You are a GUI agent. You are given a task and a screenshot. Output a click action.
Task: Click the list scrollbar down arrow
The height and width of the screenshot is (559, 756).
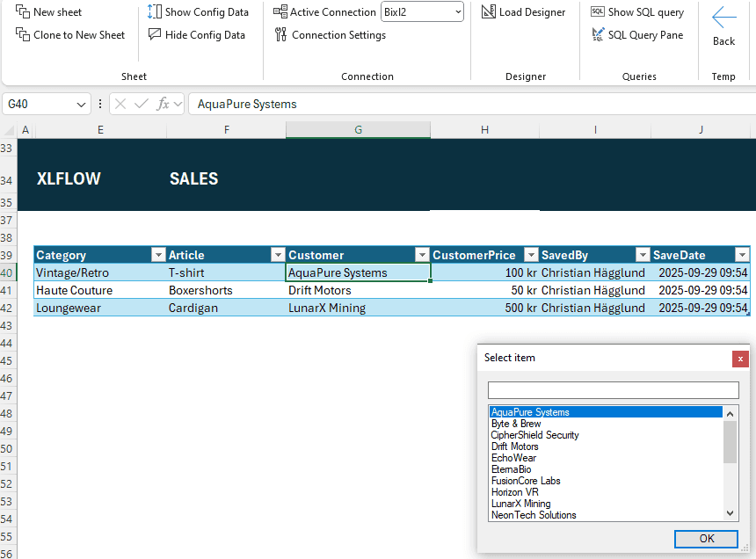pyautogui.click(x=731, y=513)
